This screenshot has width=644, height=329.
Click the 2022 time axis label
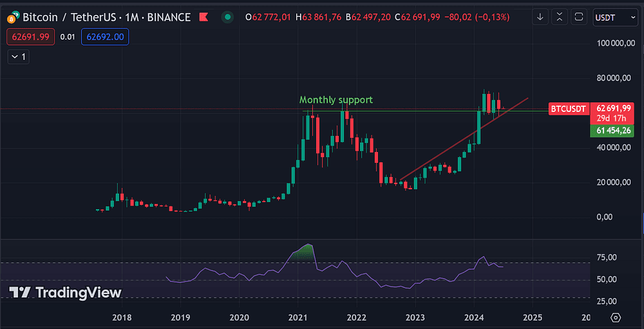(357, 317)
